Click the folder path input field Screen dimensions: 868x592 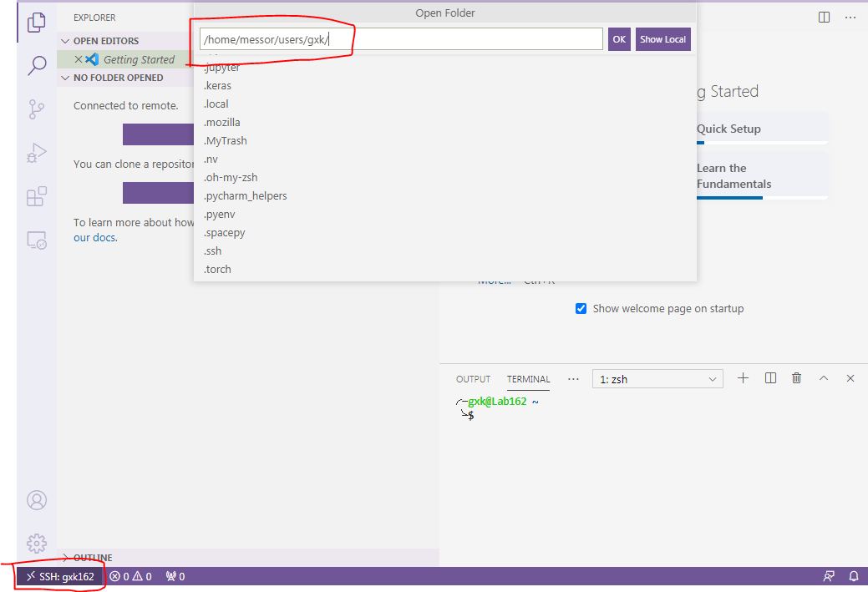(401, 39)
